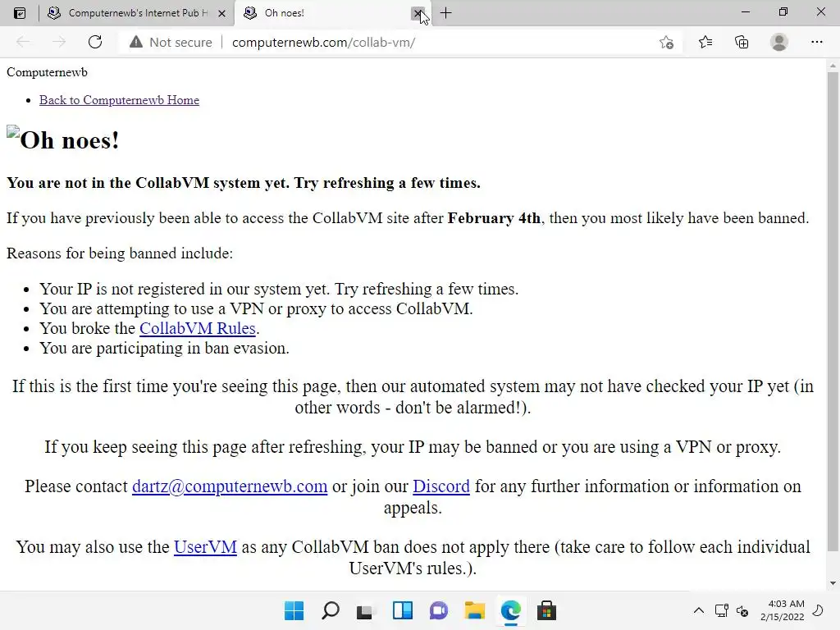Screen dimensions: 840x630
Task: Open the Discord link
Action: (x=441, y=486)
